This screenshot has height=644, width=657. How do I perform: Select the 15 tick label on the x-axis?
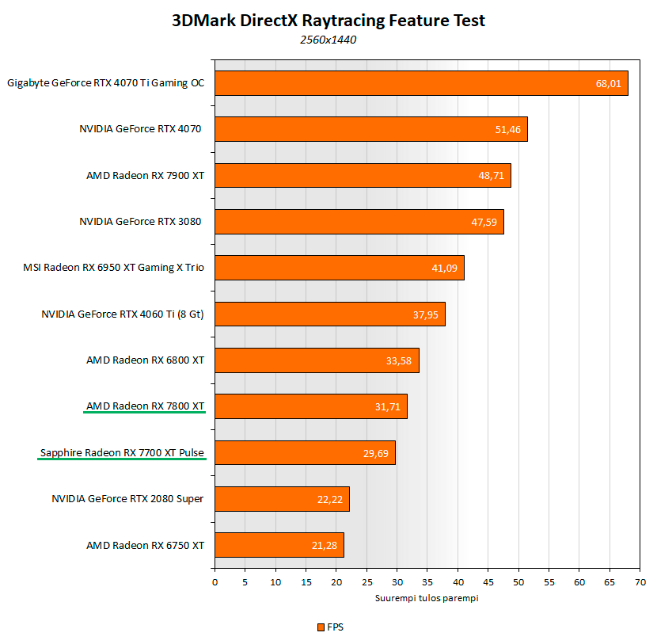[306, 582]
